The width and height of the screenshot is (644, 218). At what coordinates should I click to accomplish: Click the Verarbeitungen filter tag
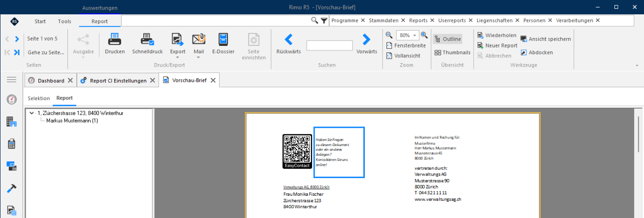point(575,20)
